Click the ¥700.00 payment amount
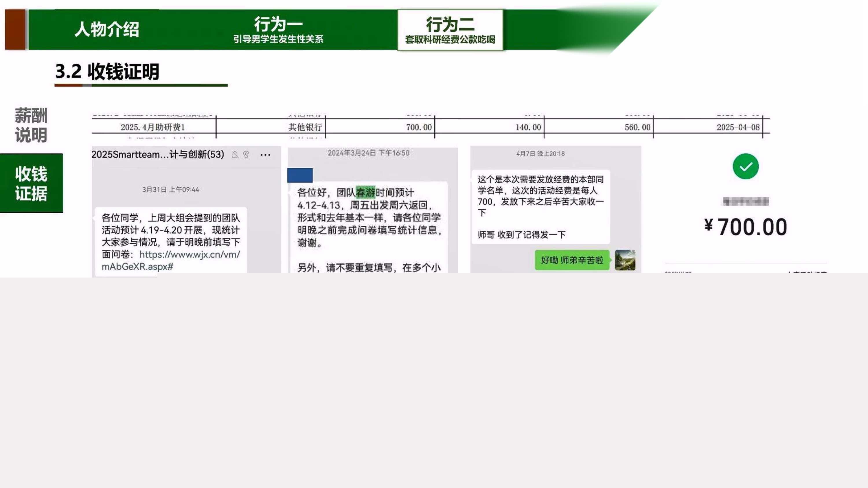 745,227
